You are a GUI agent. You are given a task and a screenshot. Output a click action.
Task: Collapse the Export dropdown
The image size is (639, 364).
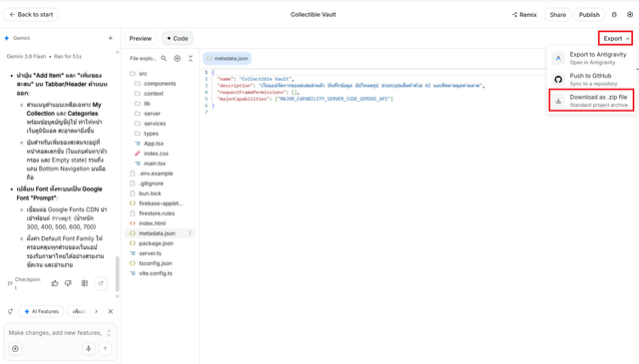point(615,38)
